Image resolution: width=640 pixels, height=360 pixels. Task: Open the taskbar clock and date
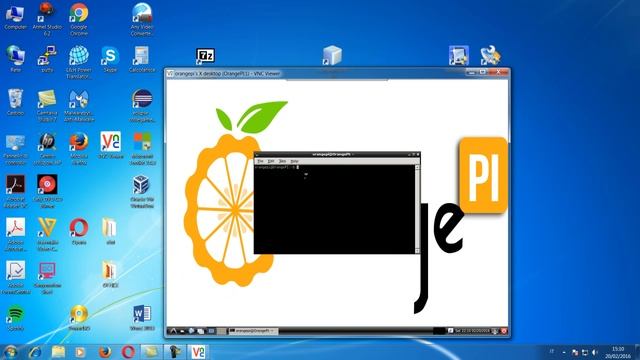[618, 352]
